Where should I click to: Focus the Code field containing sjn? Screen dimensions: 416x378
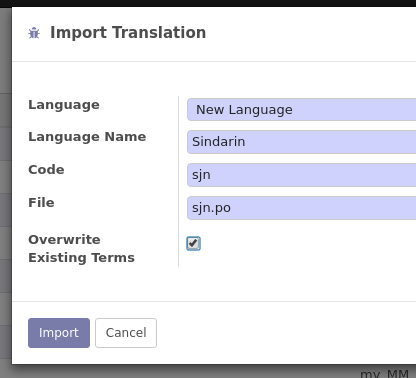tap(301, 175)
